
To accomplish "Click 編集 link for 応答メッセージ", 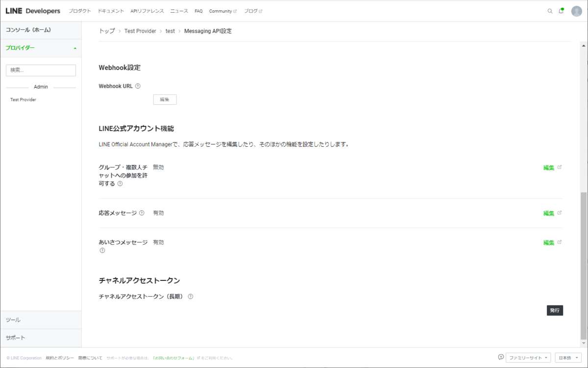I will pos(549,213).
